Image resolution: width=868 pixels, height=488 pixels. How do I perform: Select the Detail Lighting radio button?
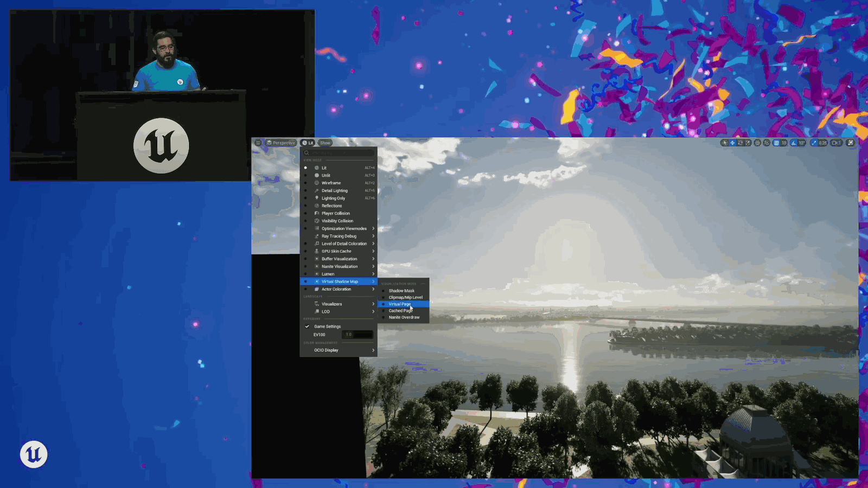click(x=305, y=190)
